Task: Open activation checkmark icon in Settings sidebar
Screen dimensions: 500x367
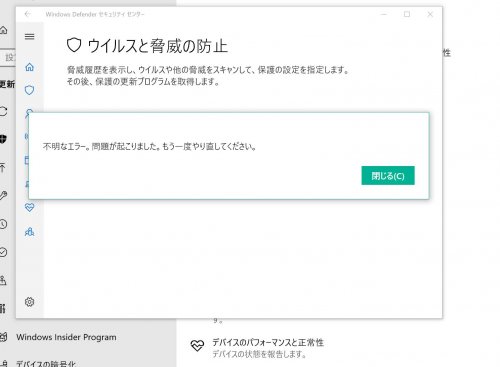Action: point(3,252)
